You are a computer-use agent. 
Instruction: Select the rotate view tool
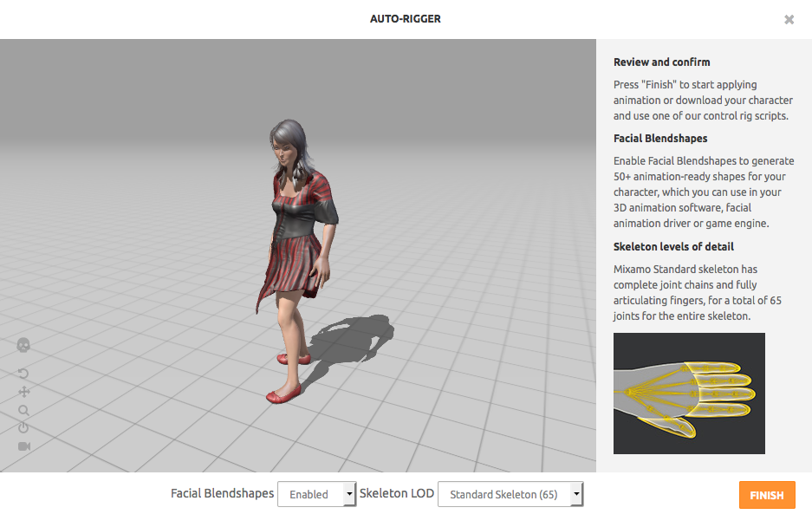pyautogui.click(x=23, y=374)
